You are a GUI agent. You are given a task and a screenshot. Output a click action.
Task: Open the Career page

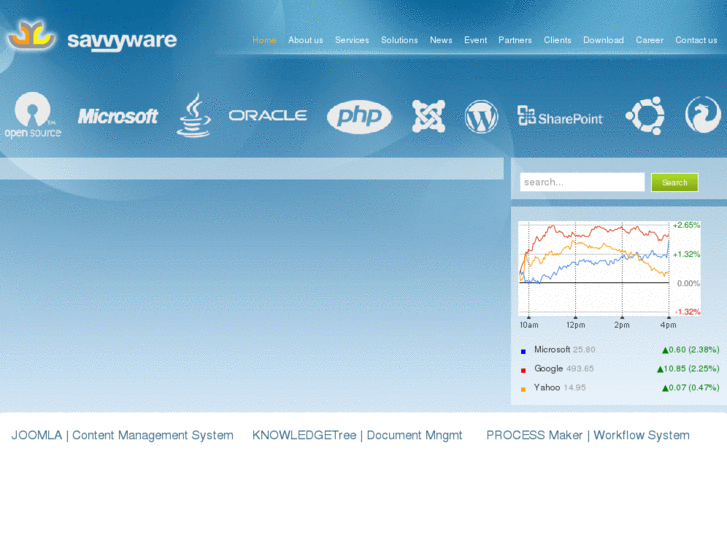[x=650, y=40]
